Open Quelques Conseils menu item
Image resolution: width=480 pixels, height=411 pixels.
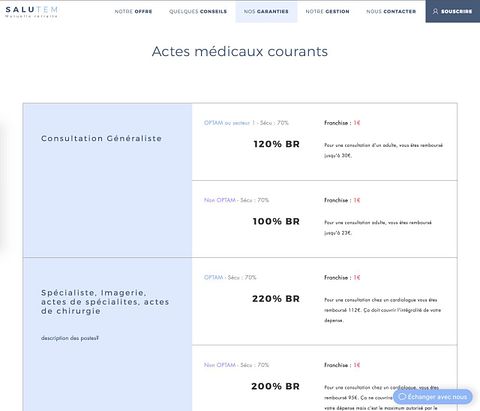coord(198,11)
